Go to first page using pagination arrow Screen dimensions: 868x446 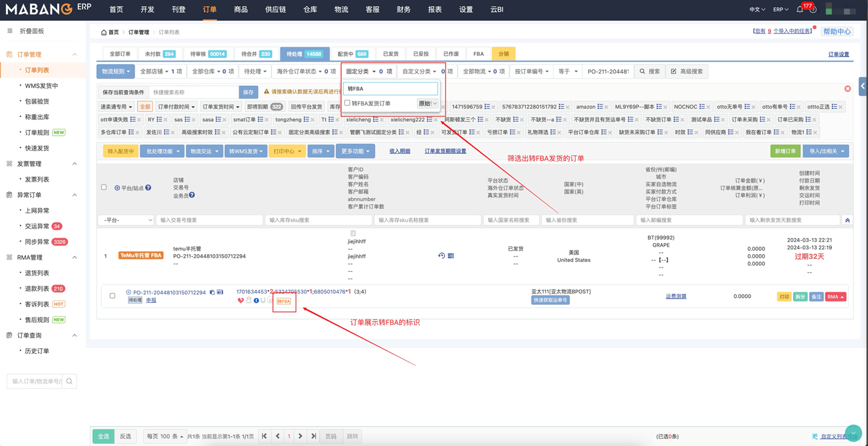point(264,436)
